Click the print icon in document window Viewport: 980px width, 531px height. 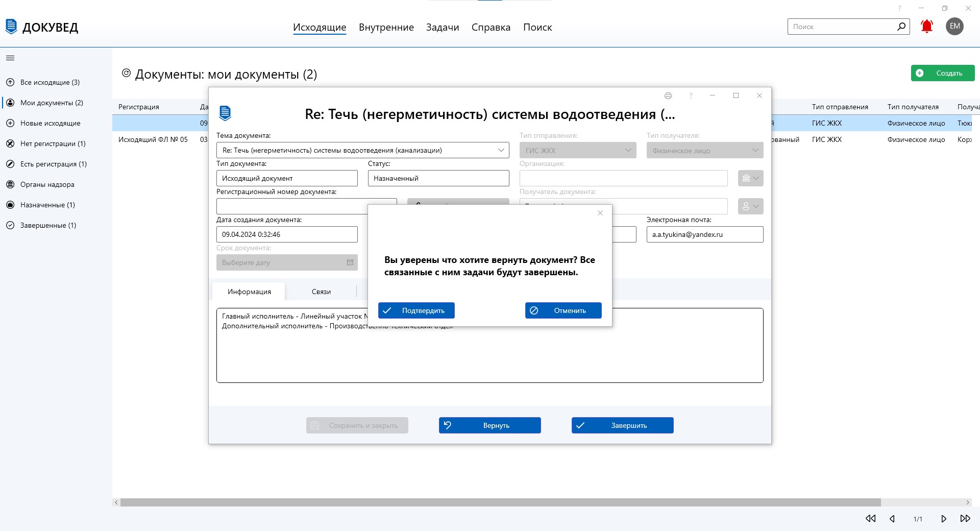(668, 95)
